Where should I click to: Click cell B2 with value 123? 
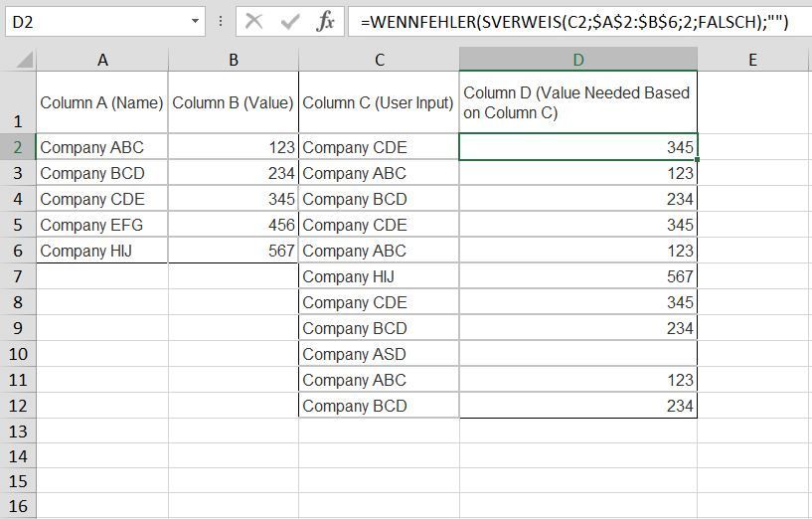pyautogui.click(x=234, y=147)
